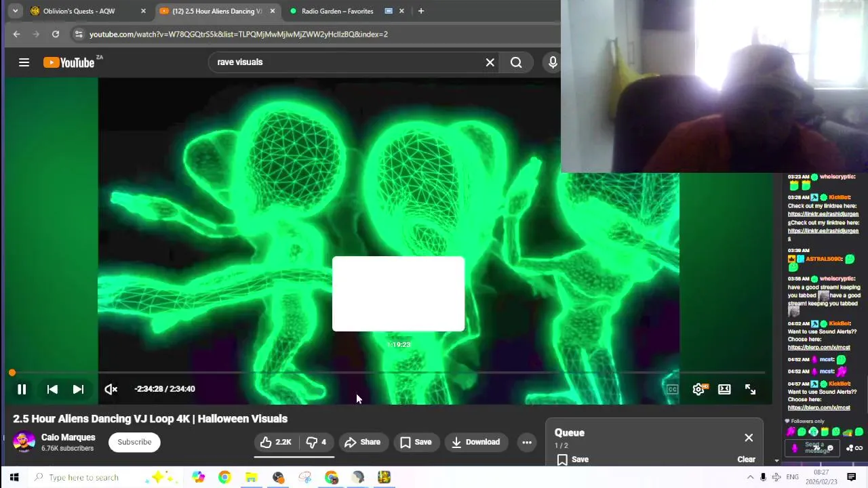Toggle closed captions on the player
This screenshot has height=488, width=868.
[x=672, y=389]
